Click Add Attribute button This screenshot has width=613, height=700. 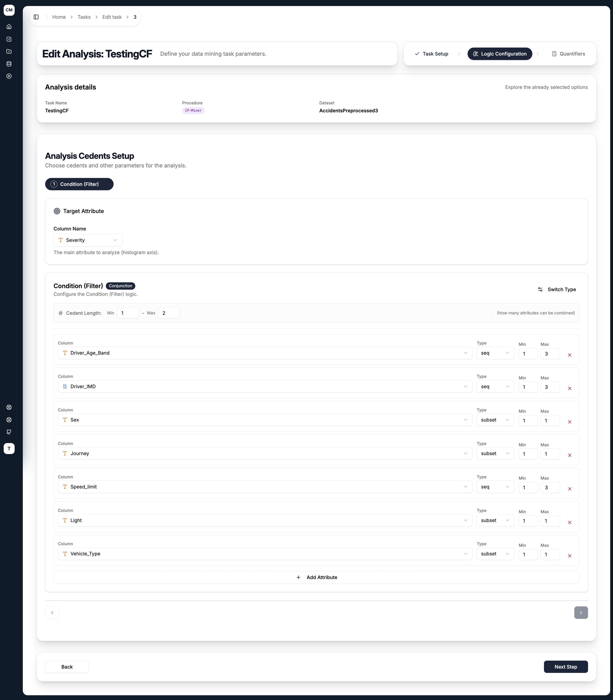pos(316,578)
